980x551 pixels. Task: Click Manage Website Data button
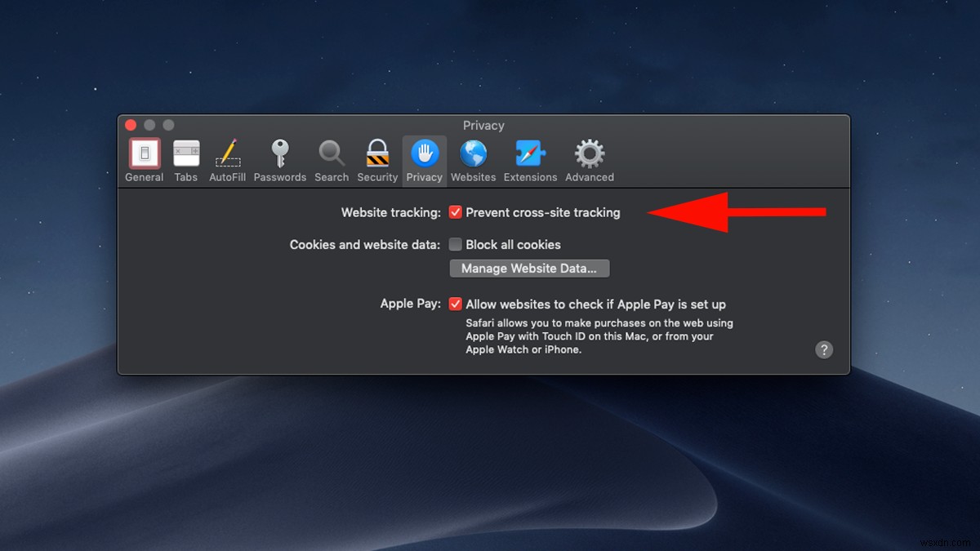[x=529, y=268]
